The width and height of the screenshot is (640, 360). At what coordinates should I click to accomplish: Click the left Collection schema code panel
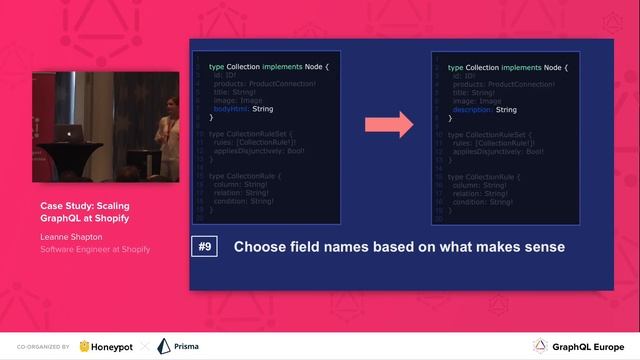tap(266, 138)
